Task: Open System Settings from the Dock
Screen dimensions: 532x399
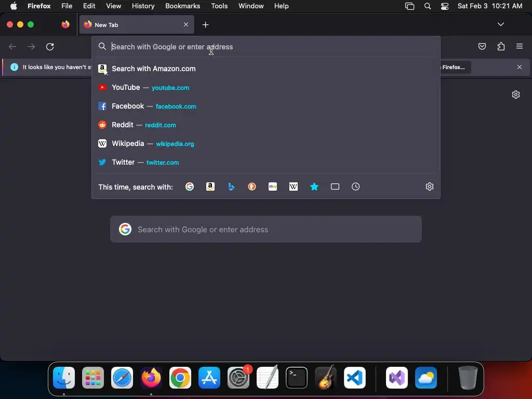Action: pyautogui.click(x=238, y=378)
